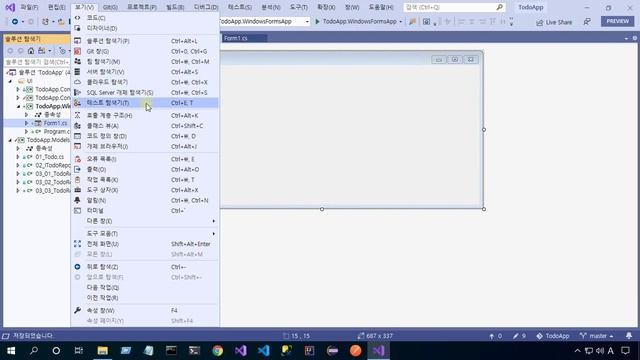The height and width of the screenshot is (360, 640).
Task: Select the 02_ITodoRepo file in the tree
Action: click(x=53, y=165)
